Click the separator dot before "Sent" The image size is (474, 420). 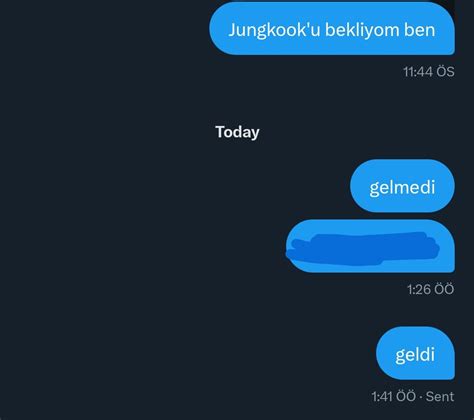421,397
